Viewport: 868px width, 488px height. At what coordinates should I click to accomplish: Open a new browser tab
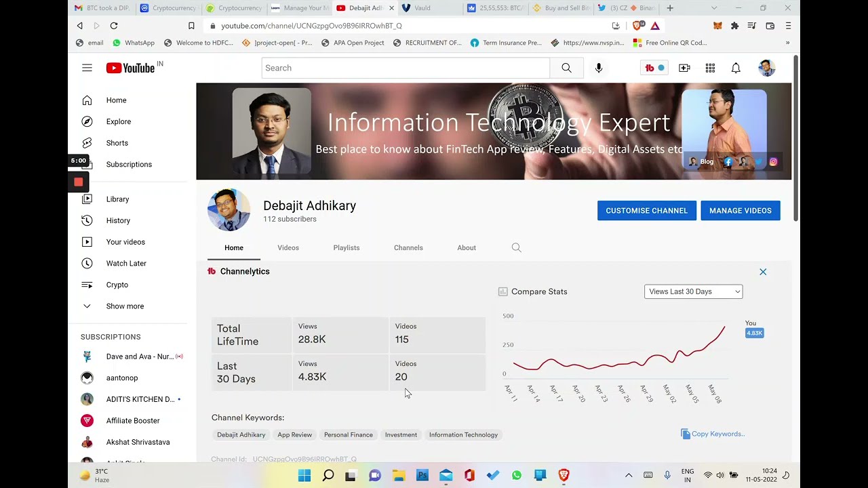point(670,8)
